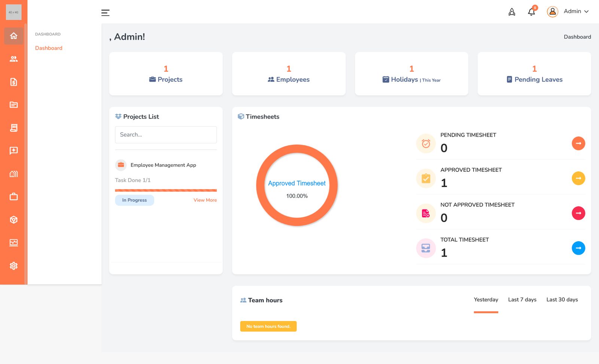Switch to Last 7 days tab
599x364 pixels.
click(x=522, y=300)
